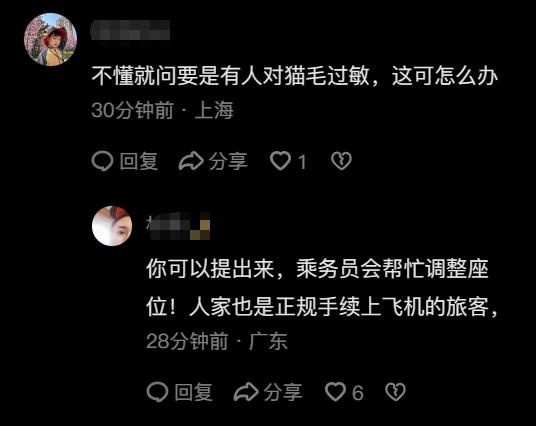Click the 分享 text under the Shanghai comment
The image size is (536, 426).
pos(228,161)
